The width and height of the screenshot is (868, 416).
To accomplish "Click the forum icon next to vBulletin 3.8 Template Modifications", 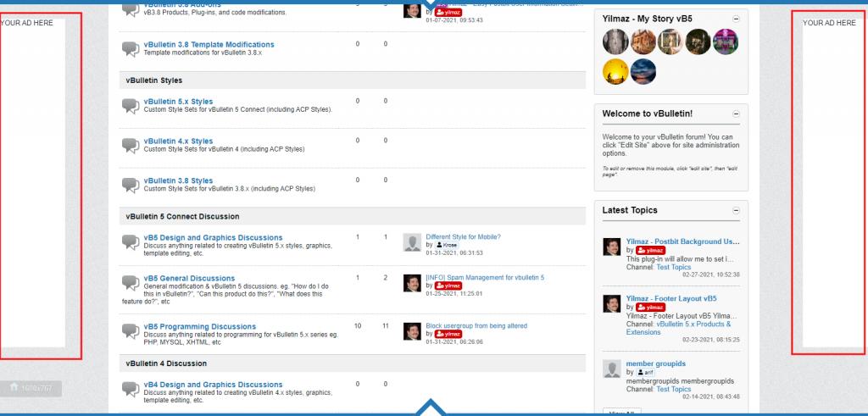I will click(x=131, y=48).
